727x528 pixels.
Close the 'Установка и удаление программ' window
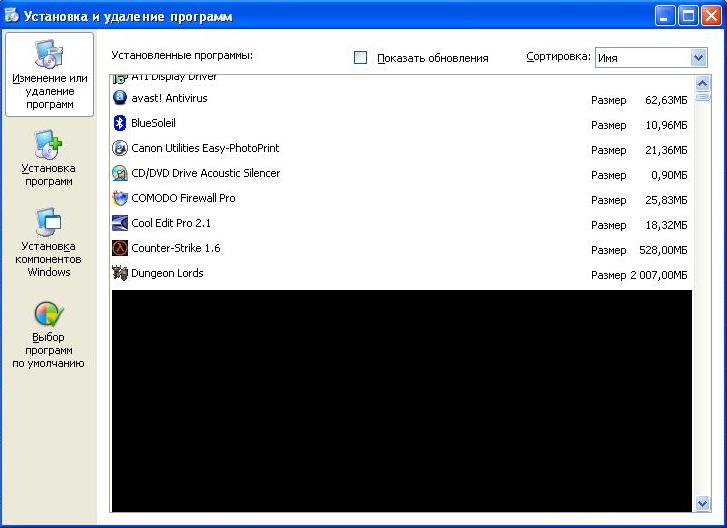click(711, 15)
